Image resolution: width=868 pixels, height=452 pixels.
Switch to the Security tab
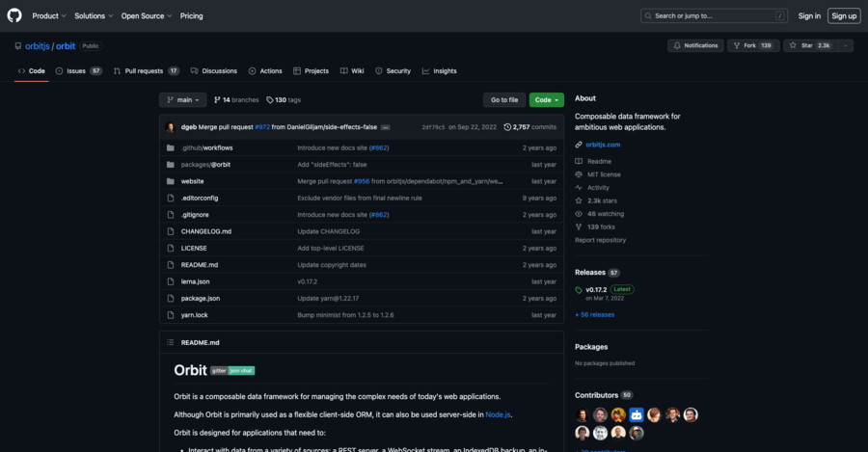click(393, 70)
